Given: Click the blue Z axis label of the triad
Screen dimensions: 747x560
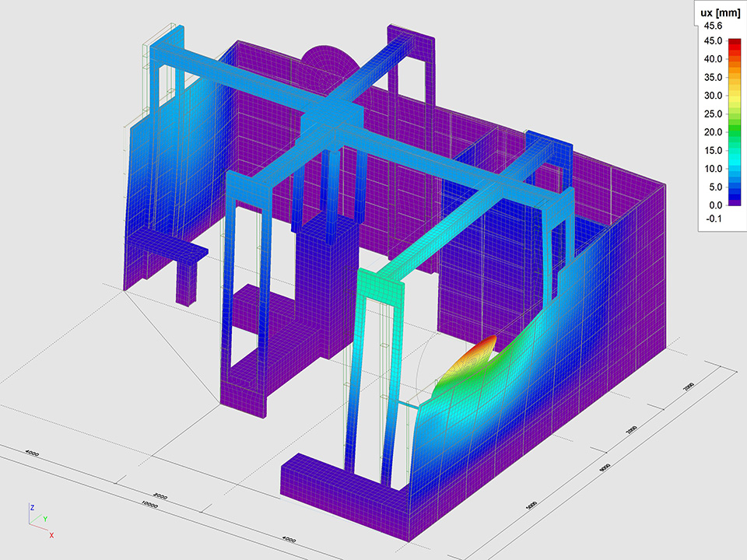Looking at the screenshot, I should [x=32, y=506].
